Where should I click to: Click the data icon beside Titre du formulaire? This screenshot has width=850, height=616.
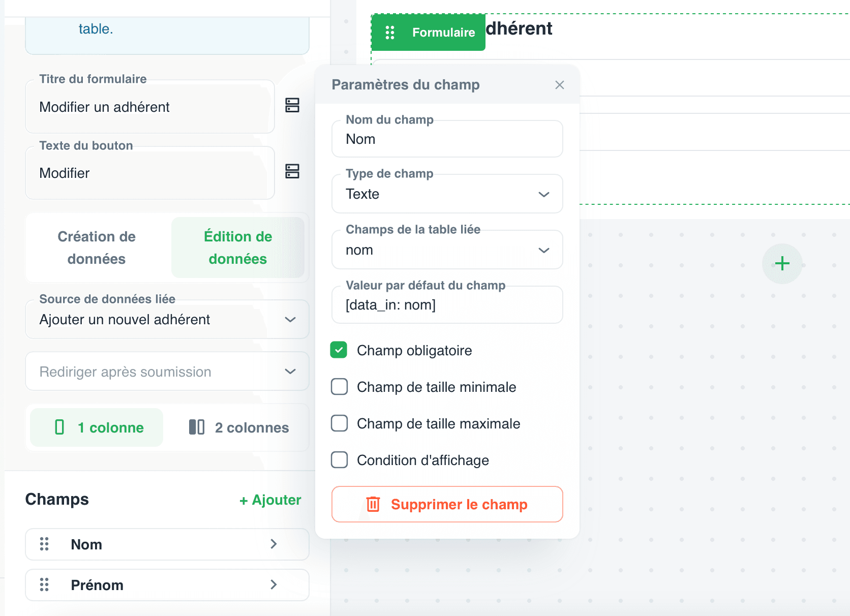pos(292,105)
